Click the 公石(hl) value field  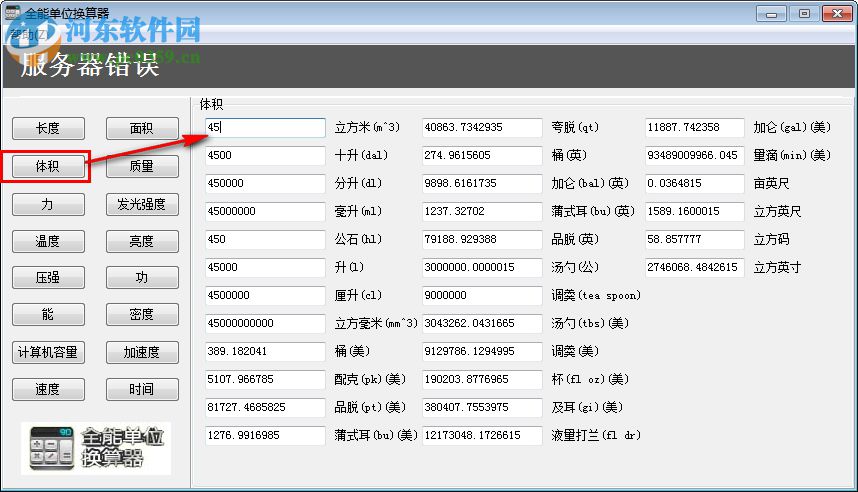point(265,239)
